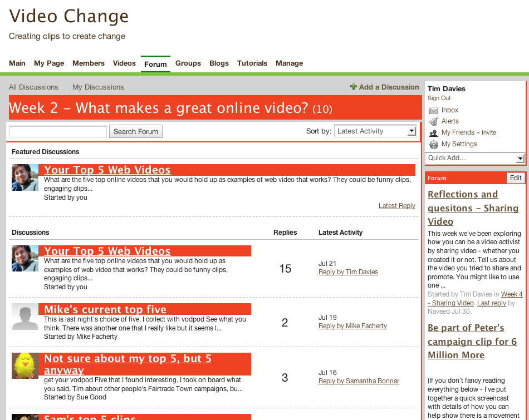Image resolution: width=529 pixels, height=420 pixels.
Task: Click the Inbox envelope icon
Action: tap(433, 111)
